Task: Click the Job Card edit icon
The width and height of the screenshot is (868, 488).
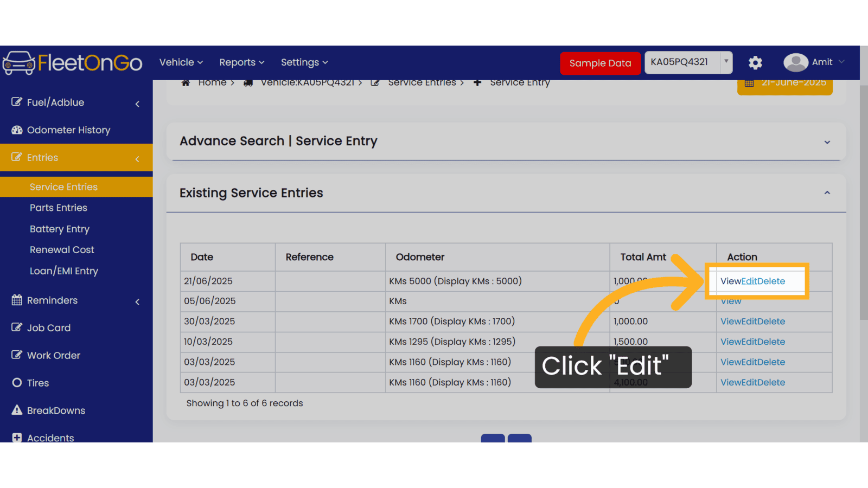Action: [17, 328]
